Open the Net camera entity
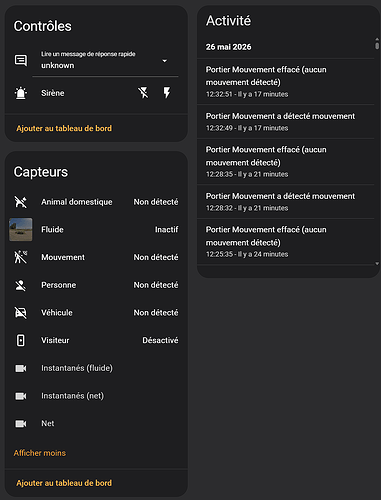The height and width of the screenshot is (500, 381). pyautogui.click(x=96, y=423)
